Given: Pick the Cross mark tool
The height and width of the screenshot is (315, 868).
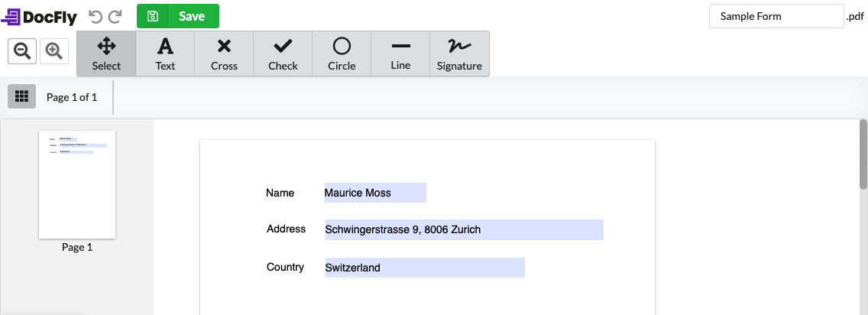Looking at the screenshot, I should [224, 54].
